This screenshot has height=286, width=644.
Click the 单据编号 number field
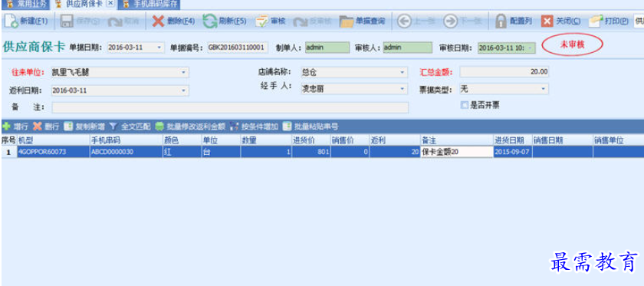(238, 48)
